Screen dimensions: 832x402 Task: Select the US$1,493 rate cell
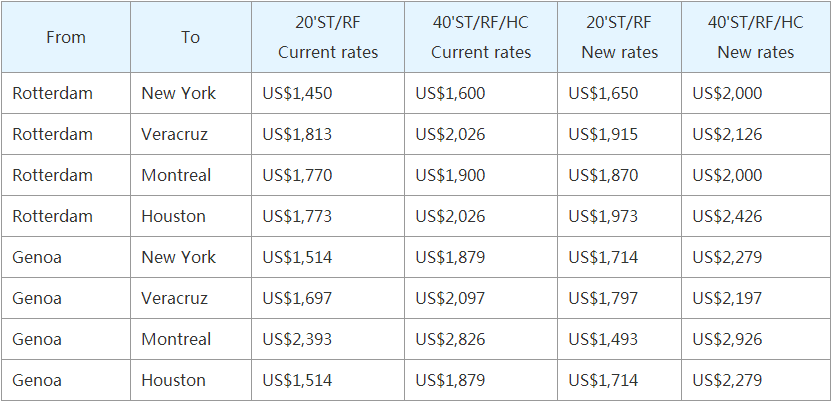pyautogui.click(x=603, y=339)
